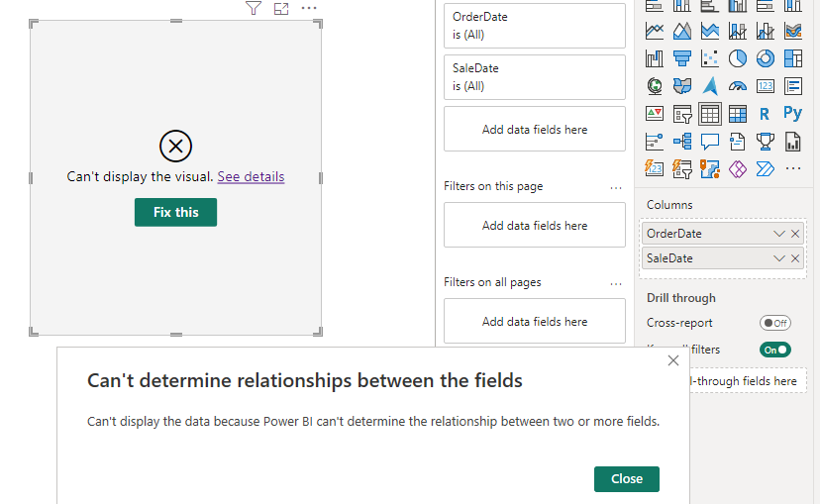The height and width of the screenshot is (504, 820).
Task: Click the Fix this button
Action: [x=175, y=212]
